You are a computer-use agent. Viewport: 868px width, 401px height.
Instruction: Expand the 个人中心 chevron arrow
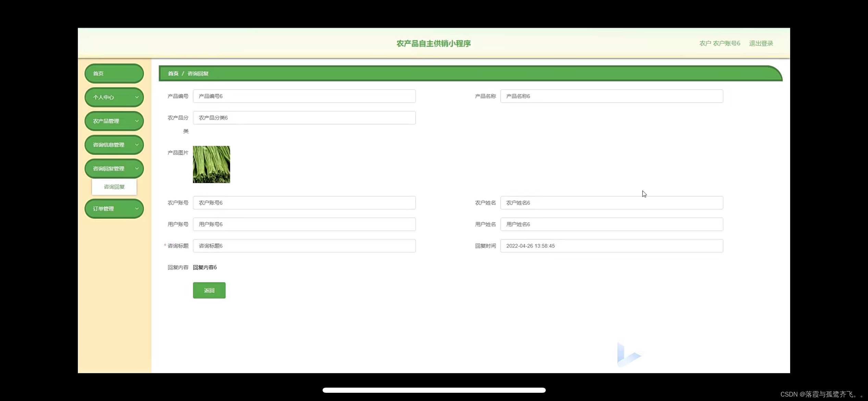click(x=137, y=97)
